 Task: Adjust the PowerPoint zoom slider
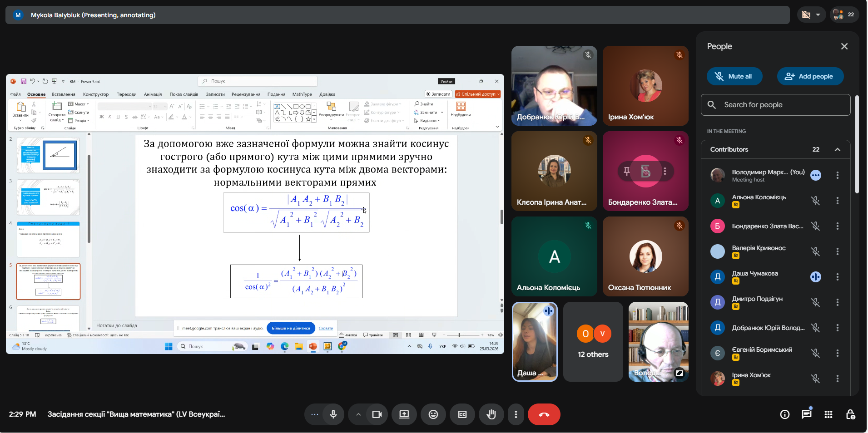[460, 335]
